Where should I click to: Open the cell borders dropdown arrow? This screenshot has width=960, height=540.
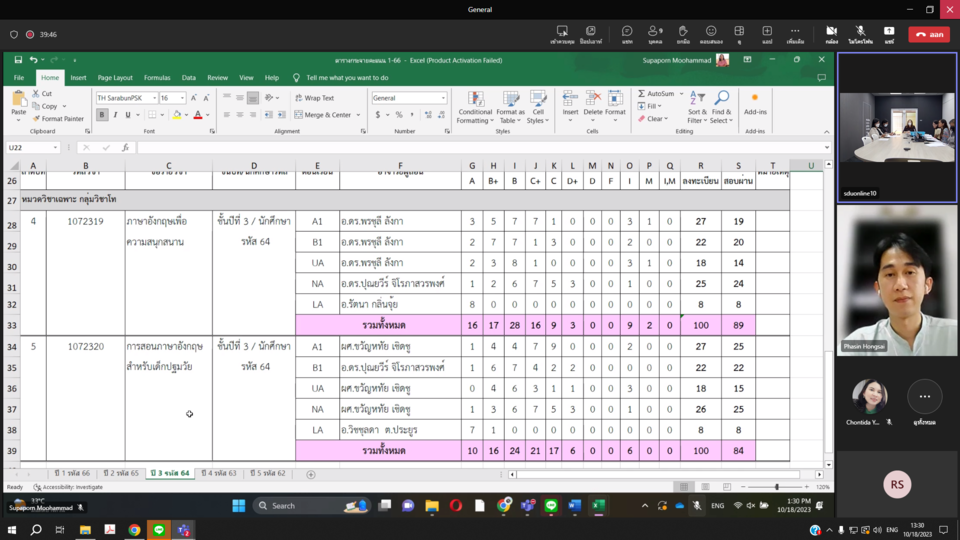pyautogui.click(x=162, y=115)
